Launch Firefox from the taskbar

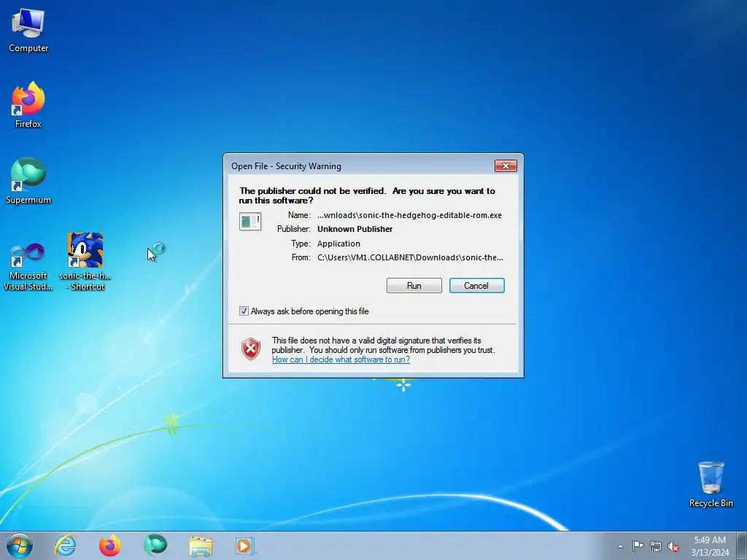[x=110, y=545]
